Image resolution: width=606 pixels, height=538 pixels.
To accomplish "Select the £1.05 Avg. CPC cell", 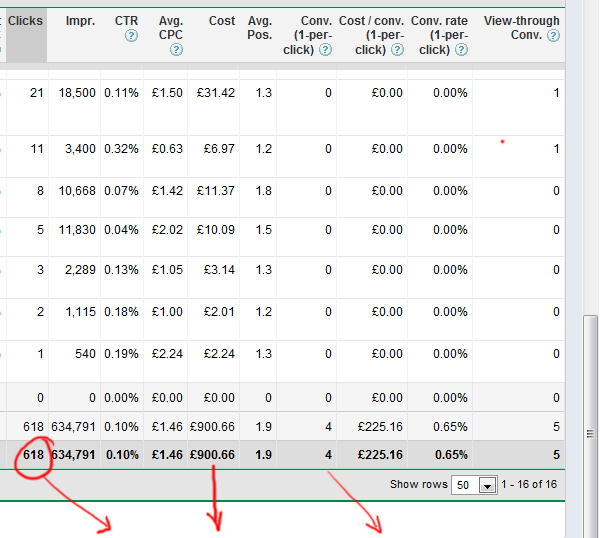I will click(x=167, y=270).
